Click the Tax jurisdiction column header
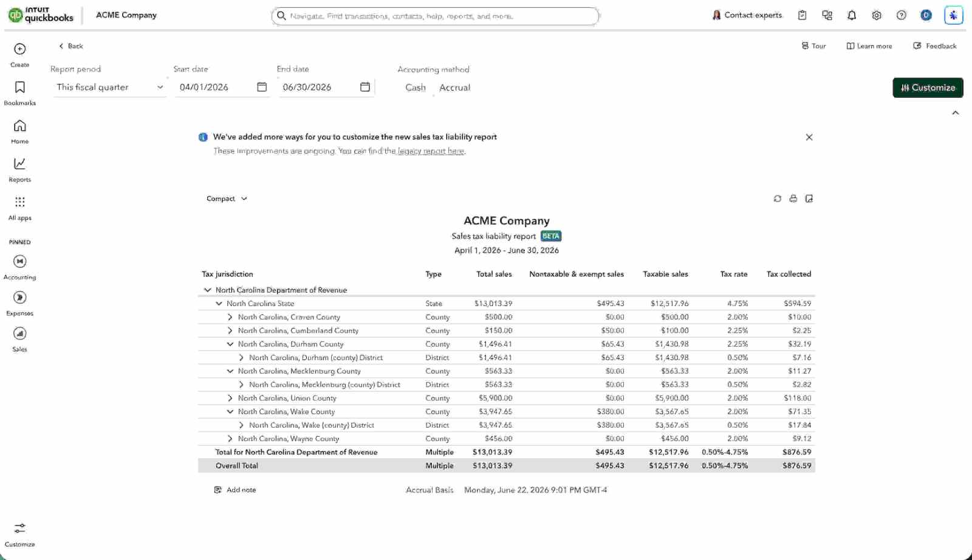 point(227,274)
